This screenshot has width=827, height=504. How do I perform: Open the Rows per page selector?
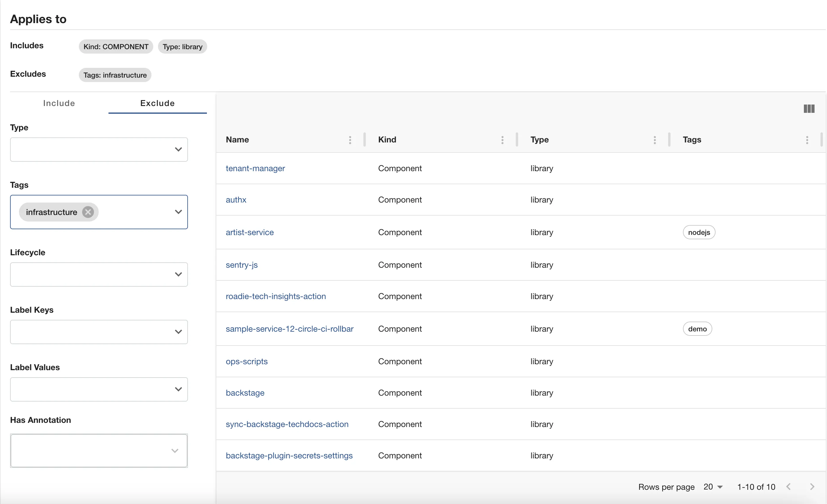(x=713, y=487)
